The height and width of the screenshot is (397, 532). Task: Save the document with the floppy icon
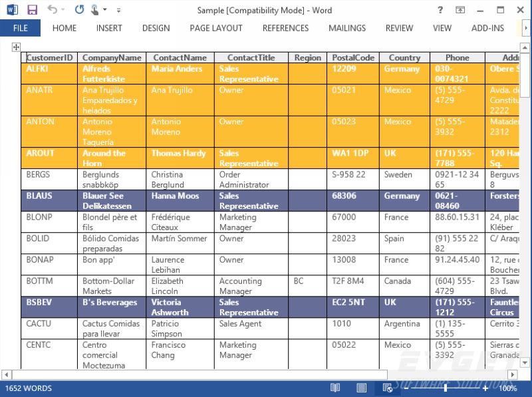[32, 9]
